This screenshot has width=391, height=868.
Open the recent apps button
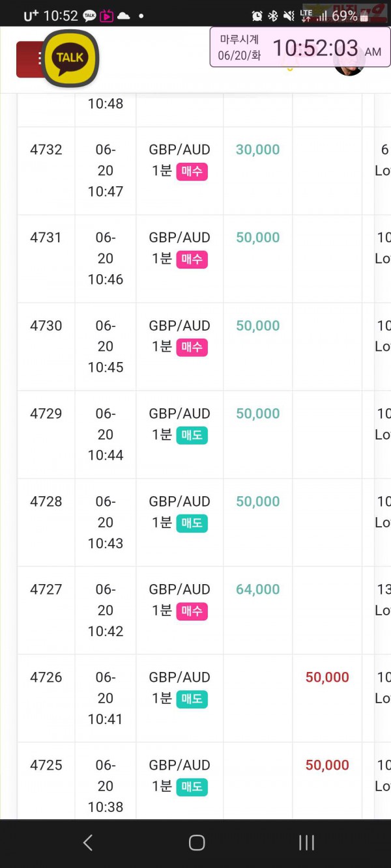(x=306, y=843)
